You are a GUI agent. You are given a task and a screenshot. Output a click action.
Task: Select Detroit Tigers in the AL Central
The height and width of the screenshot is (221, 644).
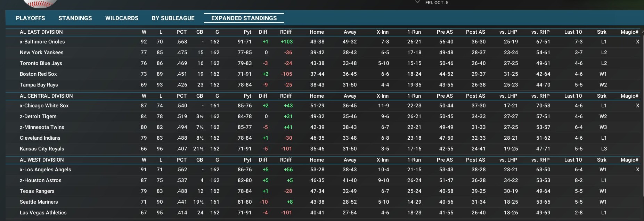pyautogui.click(x=38, y=116)
